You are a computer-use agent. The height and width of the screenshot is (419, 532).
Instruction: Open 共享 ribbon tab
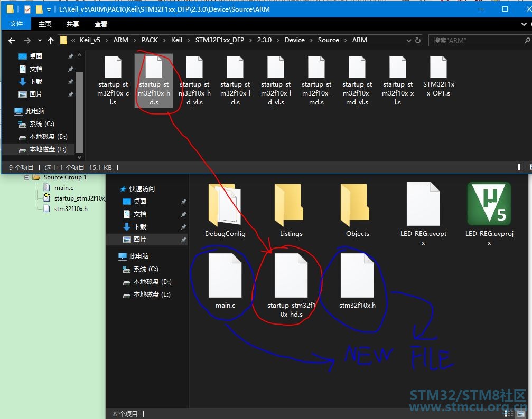[x=72, y=24]
